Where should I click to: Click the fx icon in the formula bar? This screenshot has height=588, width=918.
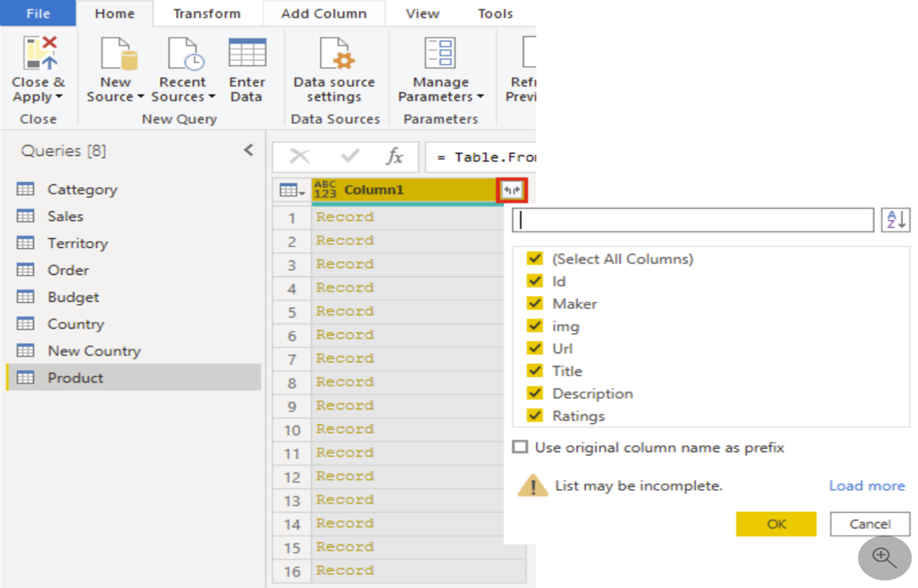[x=395, y=157]
